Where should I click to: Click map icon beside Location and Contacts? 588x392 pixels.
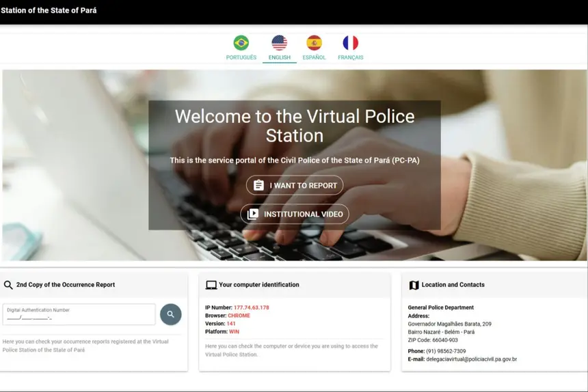(x=414, y=285)
